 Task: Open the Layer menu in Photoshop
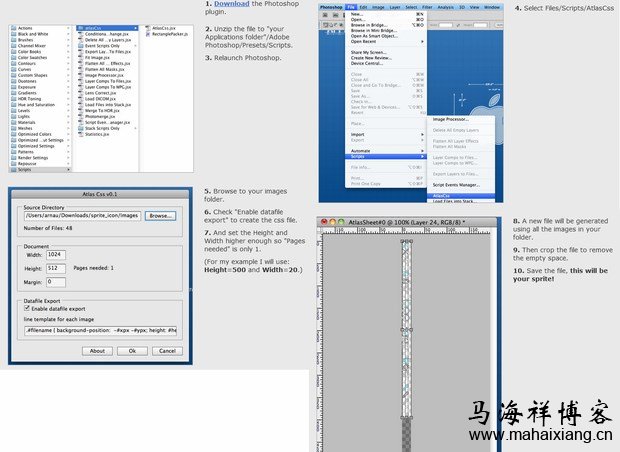[395, 7]
